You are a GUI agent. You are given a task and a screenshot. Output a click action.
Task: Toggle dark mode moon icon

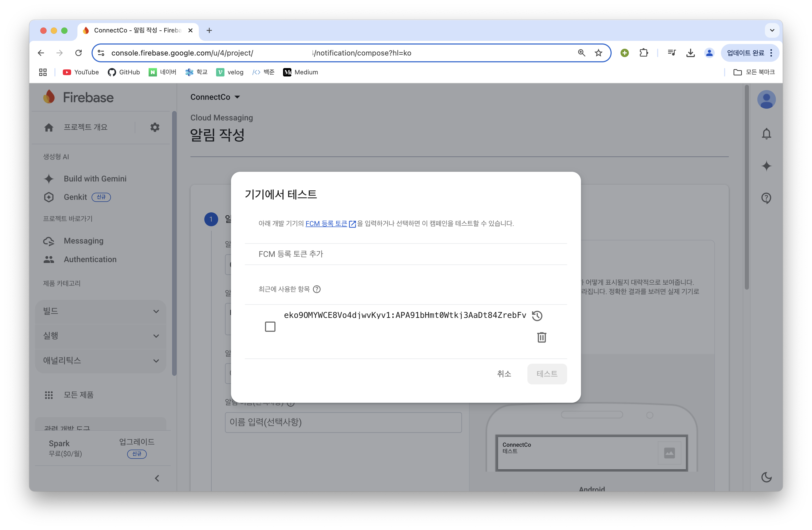(766, 477)
